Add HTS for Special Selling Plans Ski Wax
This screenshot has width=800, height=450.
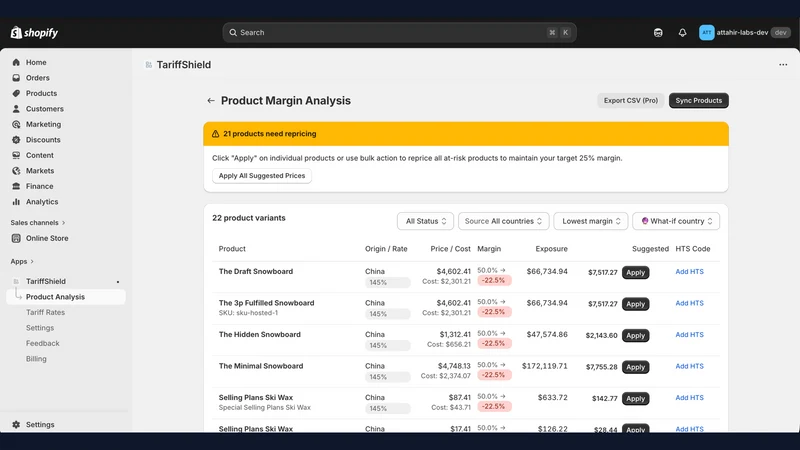(689, 397)
